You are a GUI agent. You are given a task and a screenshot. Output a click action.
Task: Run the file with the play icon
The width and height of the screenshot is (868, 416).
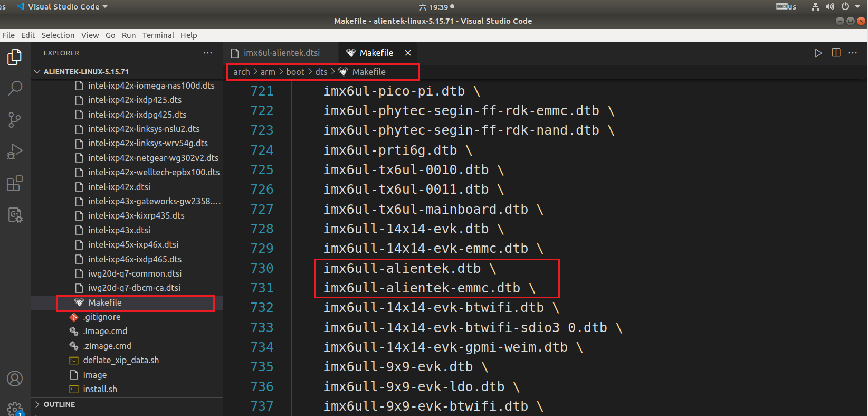click(x=818, y=53)
